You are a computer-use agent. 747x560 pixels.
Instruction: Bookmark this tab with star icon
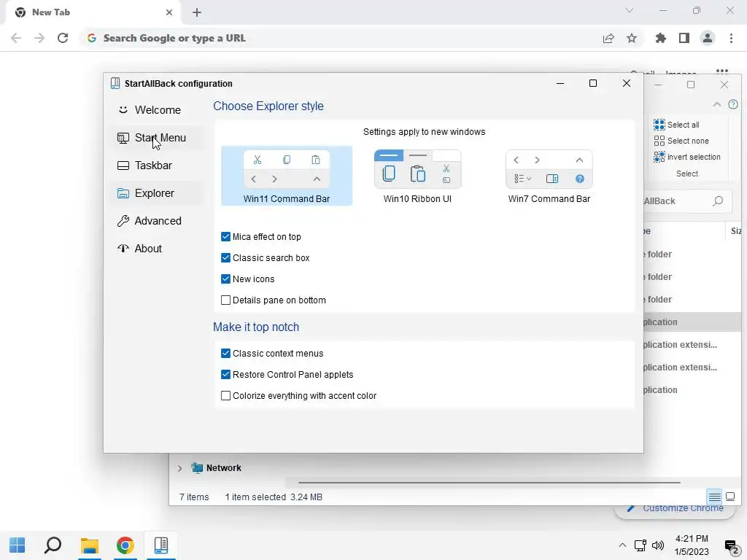(x=632, y=38)
